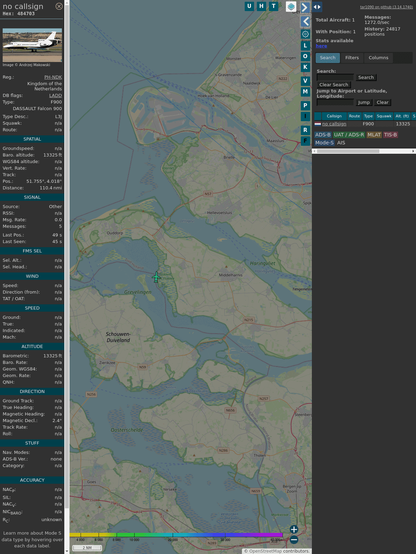Click the L map option button

click(x=305, y=46)
